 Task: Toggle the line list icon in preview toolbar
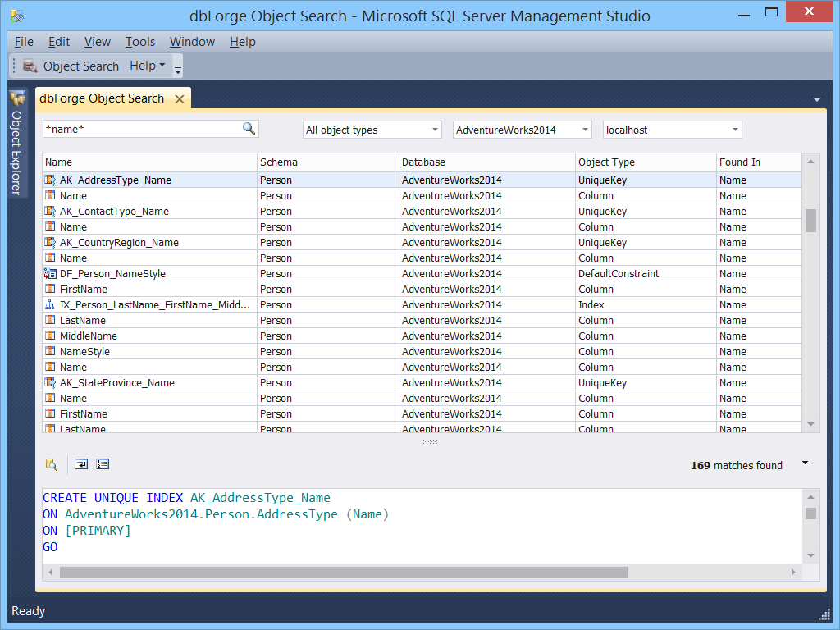(x=103, y=464)
